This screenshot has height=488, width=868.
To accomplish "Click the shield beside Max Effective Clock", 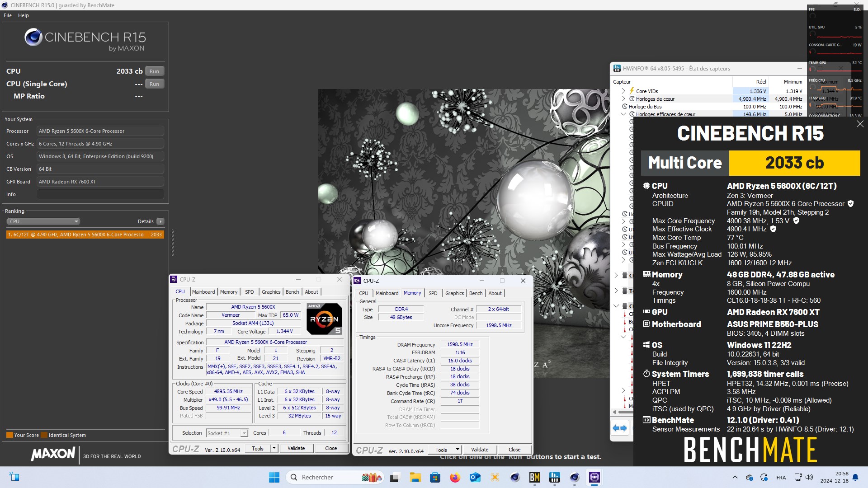I will click(x=773, y=229).
